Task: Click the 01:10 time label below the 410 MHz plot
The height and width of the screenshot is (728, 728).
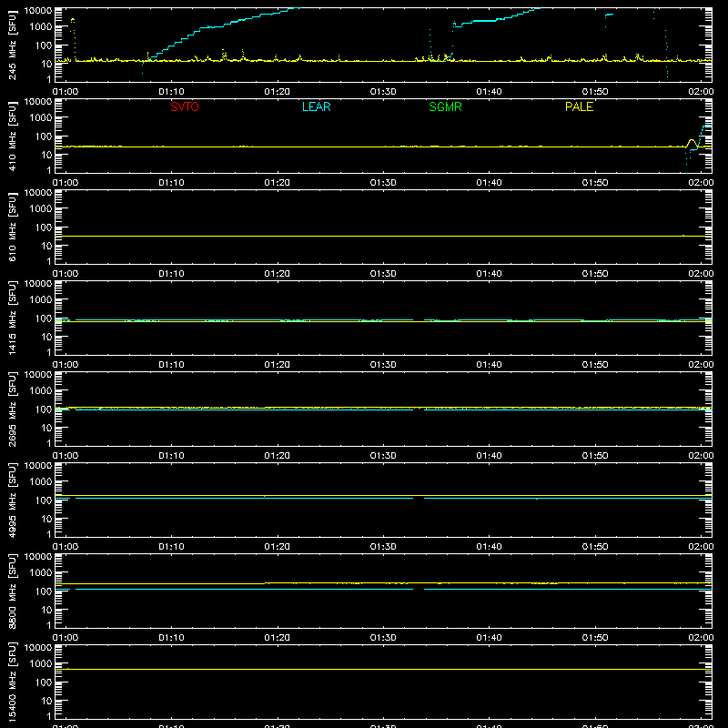Action: pos(171,183)
